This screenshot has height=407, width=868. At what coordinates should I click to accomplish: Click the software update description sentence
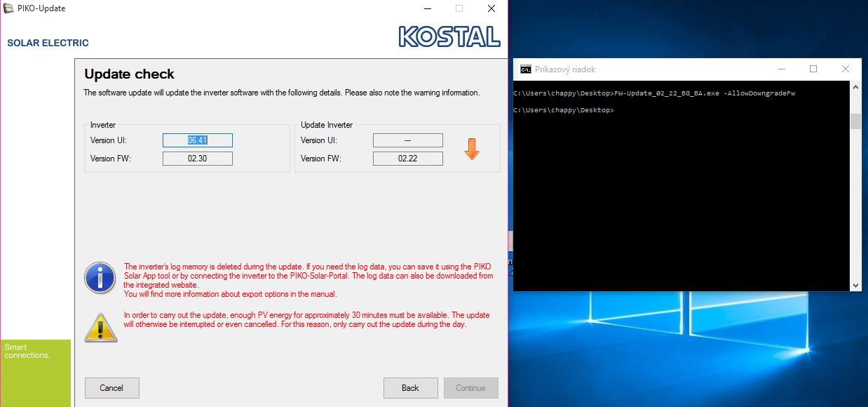[x=282, y=93]
